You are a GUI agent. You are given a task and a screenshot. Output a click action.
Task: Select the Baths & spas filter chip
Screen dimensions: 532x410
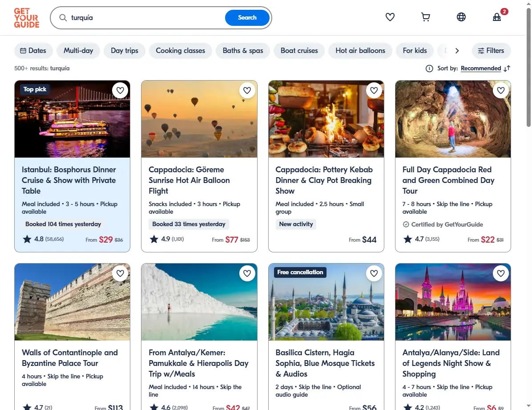[243, 51]
